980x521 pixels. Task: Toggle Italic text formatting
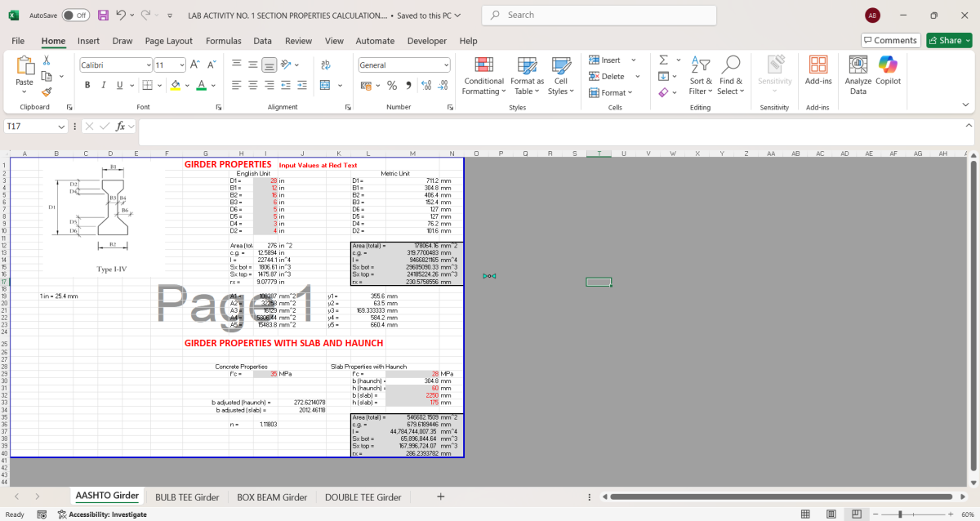coord(103,85)
